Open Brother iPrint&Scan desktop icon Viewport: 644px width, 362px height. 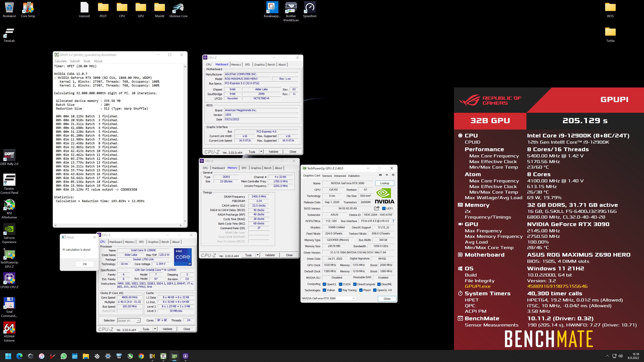click(291, 12)
